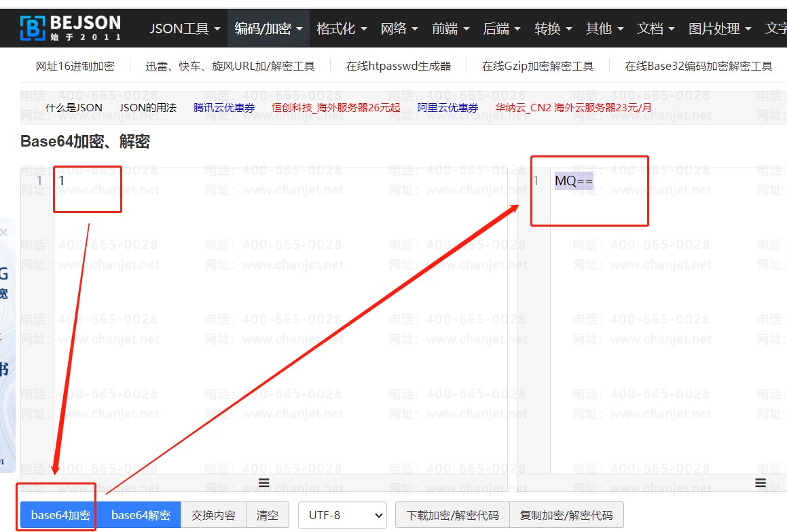Click 复制加密/解密代码 button
This screenshot has height=532, width=787.
pos(567,515)
